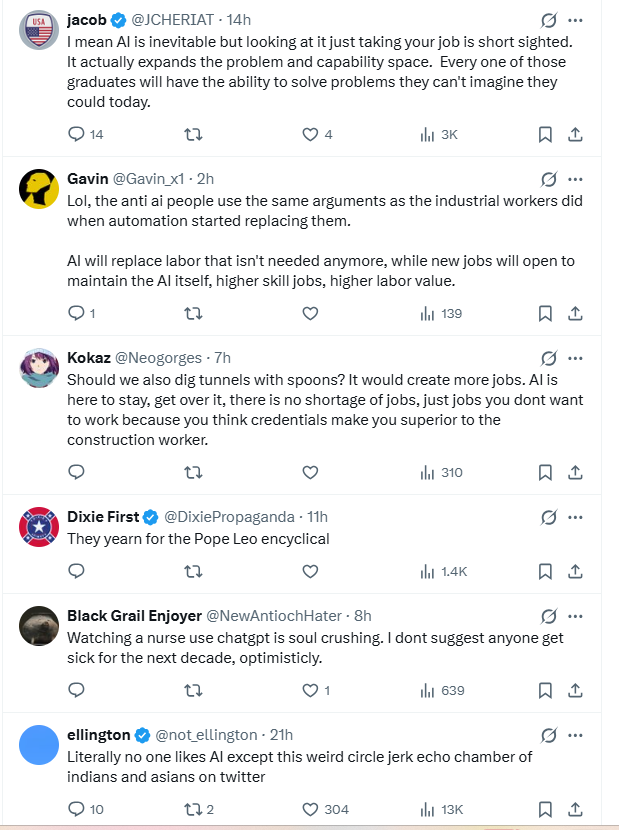
Task: Open three-dot menu on Kokaz's tweet
Action: 575,358
